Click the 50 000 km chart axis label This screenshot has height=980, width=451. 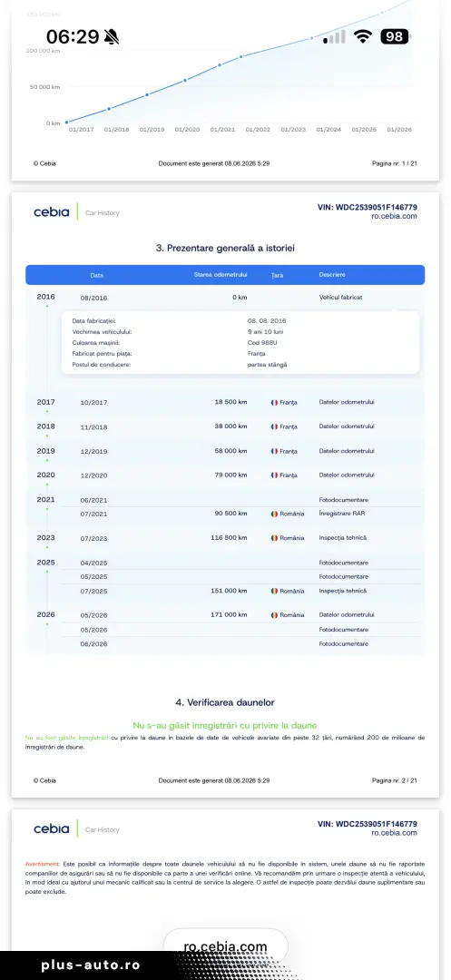45,87
